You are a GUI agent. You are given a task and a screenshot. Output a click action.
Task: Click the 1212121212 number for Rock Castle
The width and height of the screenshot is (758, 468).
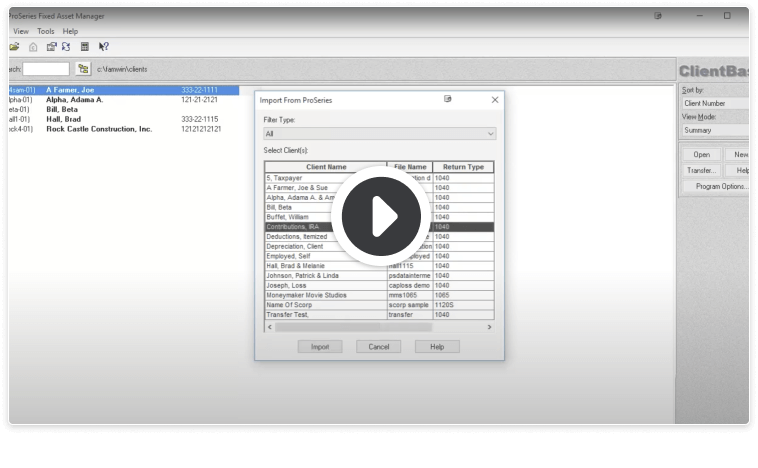tap(201, 129)
